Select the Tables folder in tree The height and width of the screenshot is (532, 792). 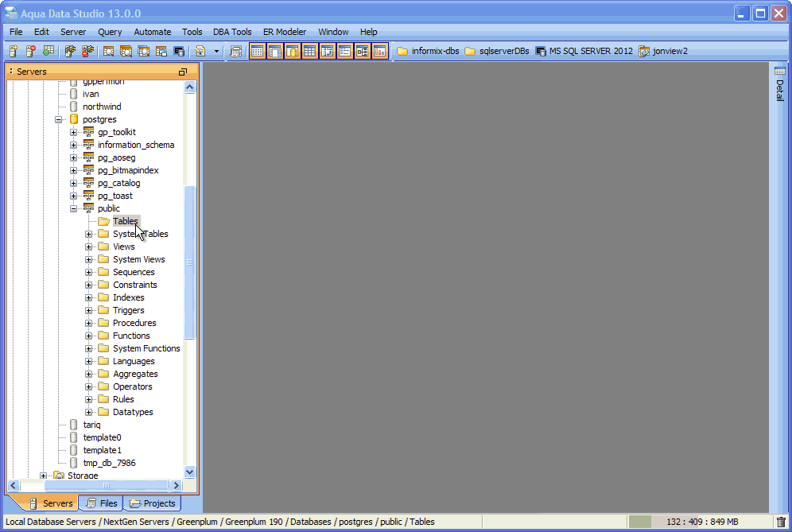click(x=126, y=221)
